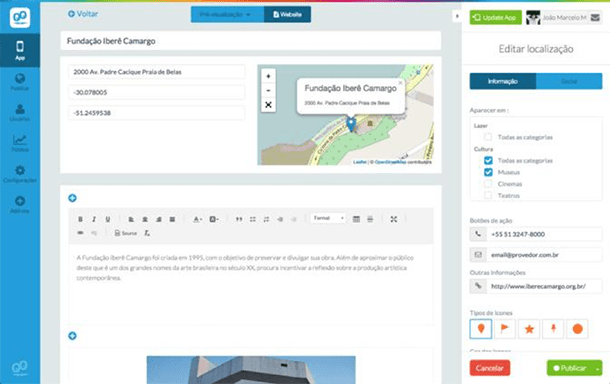
Task: Open Configurações in the left sidebar
Action: coord(20,174)
